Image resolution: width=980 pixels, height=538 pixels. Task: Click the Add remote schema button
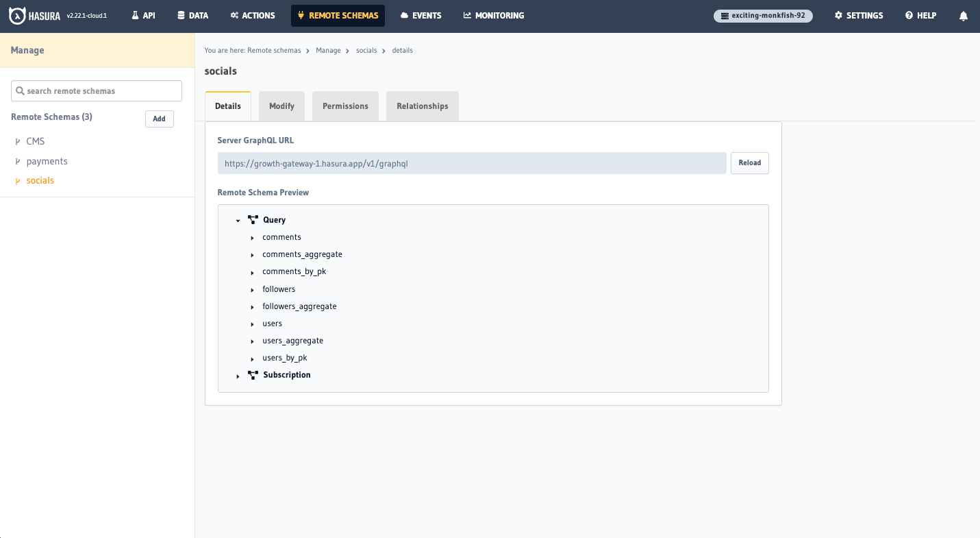click(159, 119)
